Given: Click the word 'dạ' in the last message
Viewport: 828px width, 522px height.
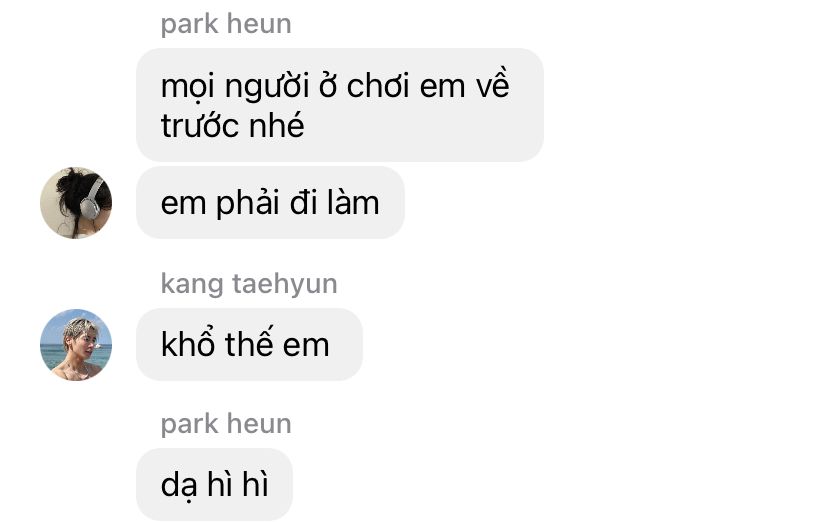Looking at the screenshot, I should click(178, 486).
